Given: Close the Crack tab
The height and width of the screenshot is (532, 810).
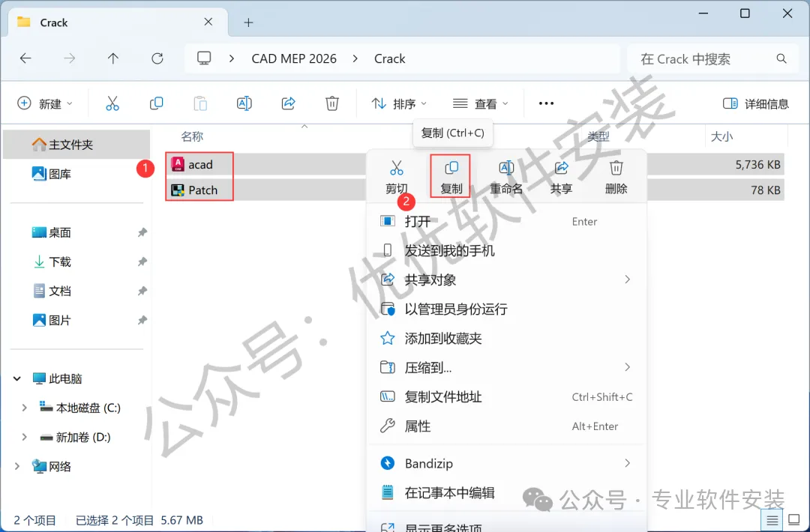Looking at the screenshot, I should [x=208, y=22].
